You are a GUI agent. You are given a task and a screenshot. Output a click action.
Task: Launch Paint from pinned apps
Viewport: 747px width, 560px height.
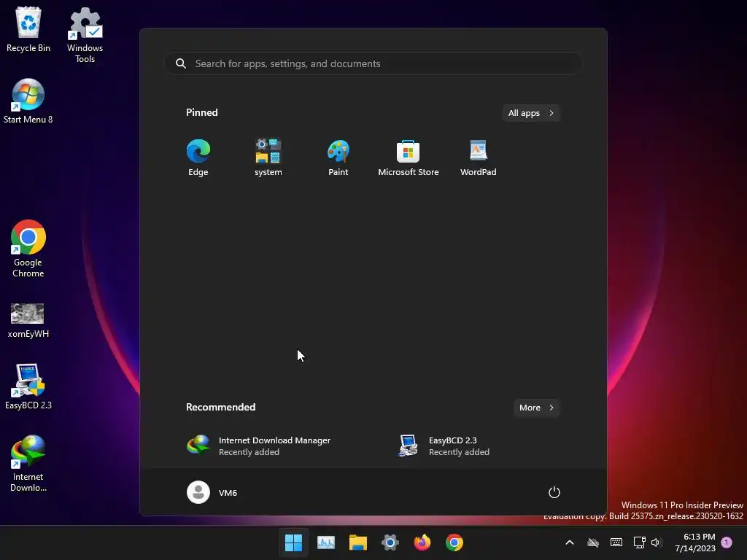coord(338,158)
